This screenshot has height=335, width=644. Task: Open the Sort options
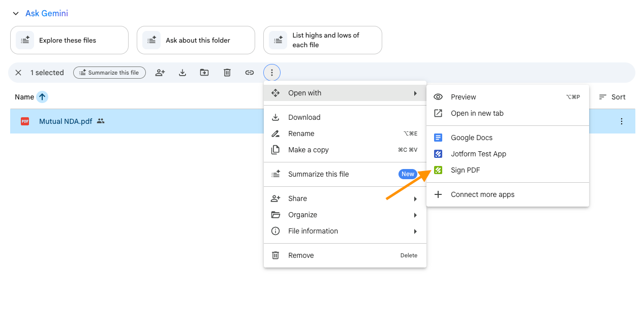pyautogui.click(x=612, y=96)
